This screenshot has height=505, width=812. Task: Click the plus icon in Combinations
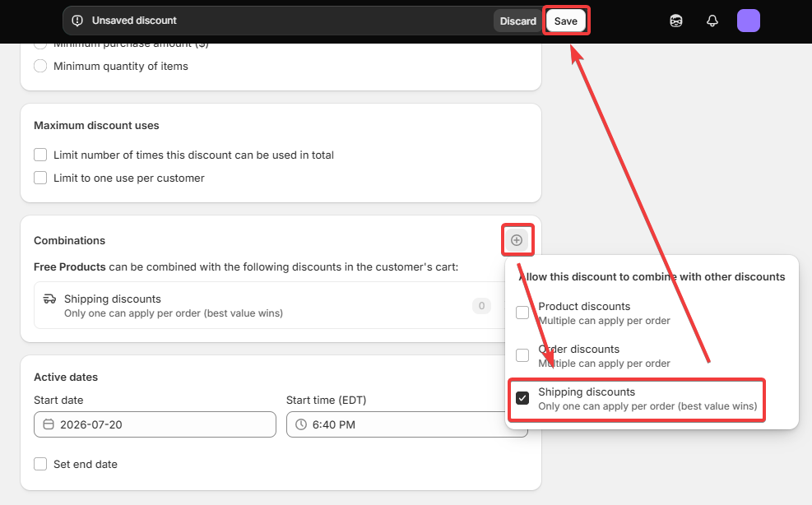pos(517,240)
